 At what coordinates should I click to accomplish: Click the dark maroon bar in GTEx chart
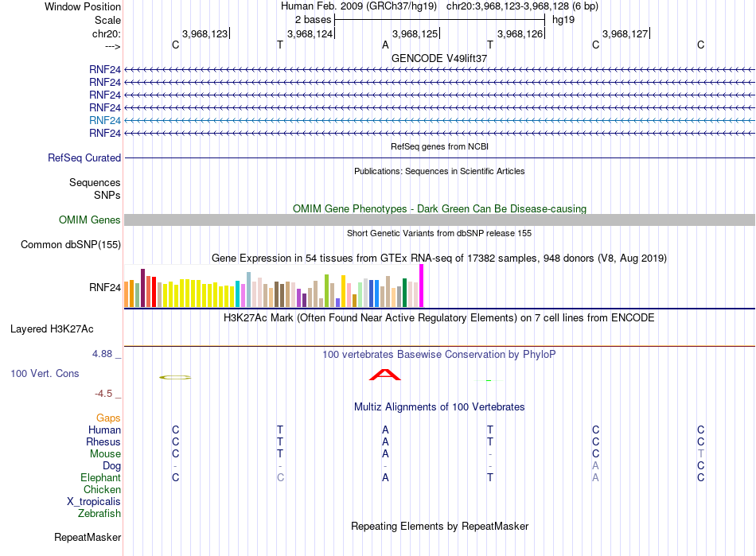(x=142, y=288)
